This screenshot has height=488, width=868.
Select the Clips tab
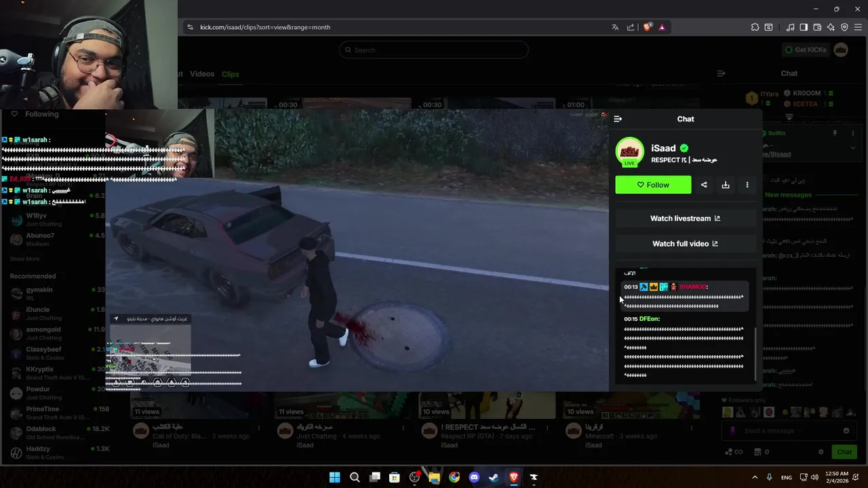[231, 74]
